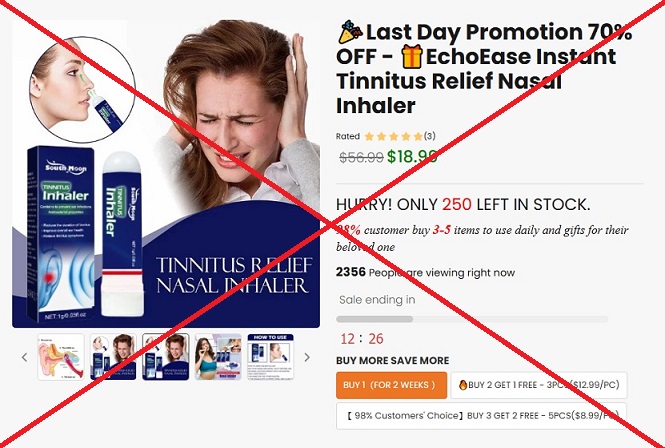This screenshot has width=665, height=448.
Task: Click the EchoEase product title
Action: coord(483,69)
